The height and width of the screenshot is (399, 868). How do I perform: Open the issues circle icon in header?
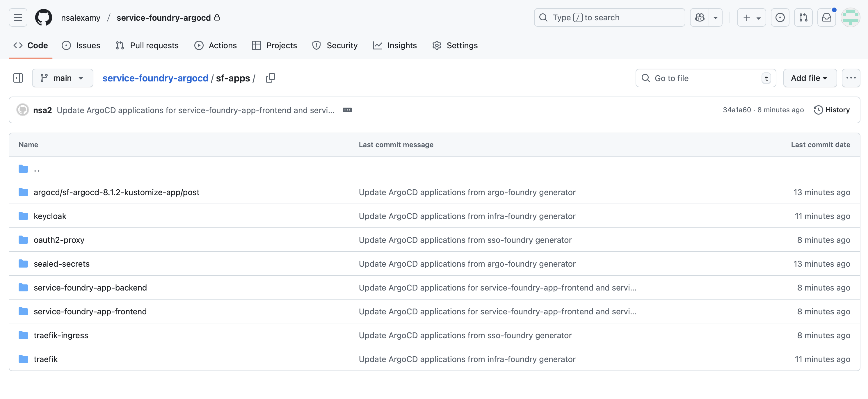click(x=780, y=17)
